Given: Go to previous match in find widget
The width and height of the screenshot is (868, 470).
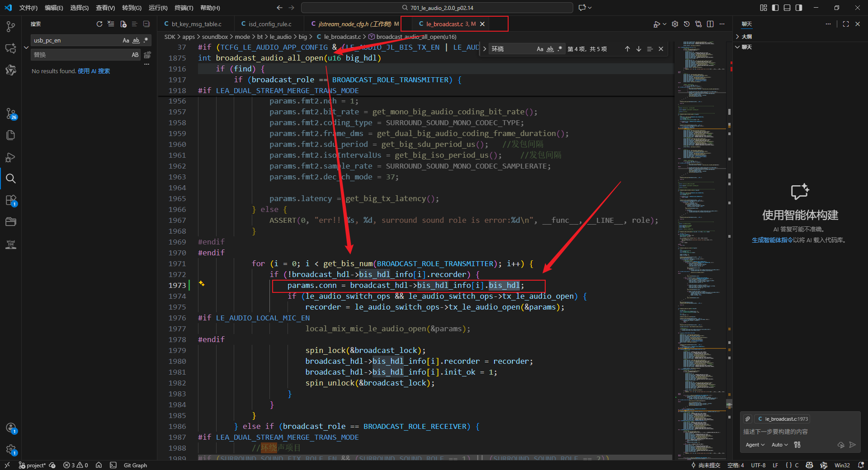Looking at the screenshot, I should pos(627,49).
